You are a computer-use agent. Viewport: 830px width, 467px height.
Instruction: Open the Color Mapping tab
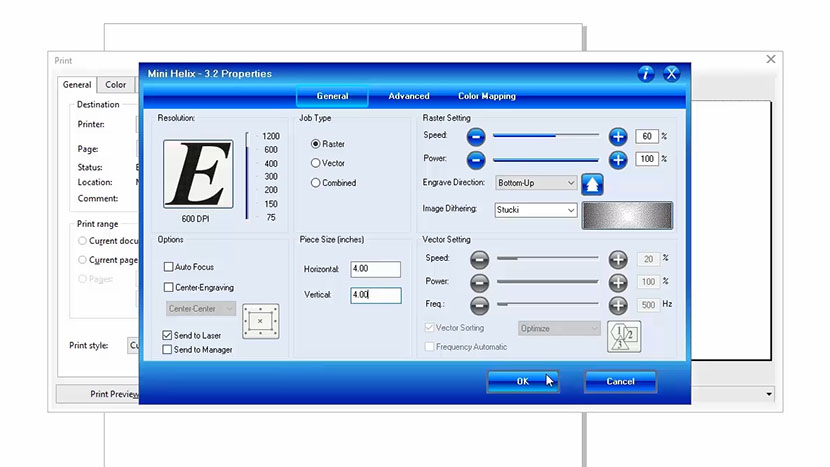487,97
